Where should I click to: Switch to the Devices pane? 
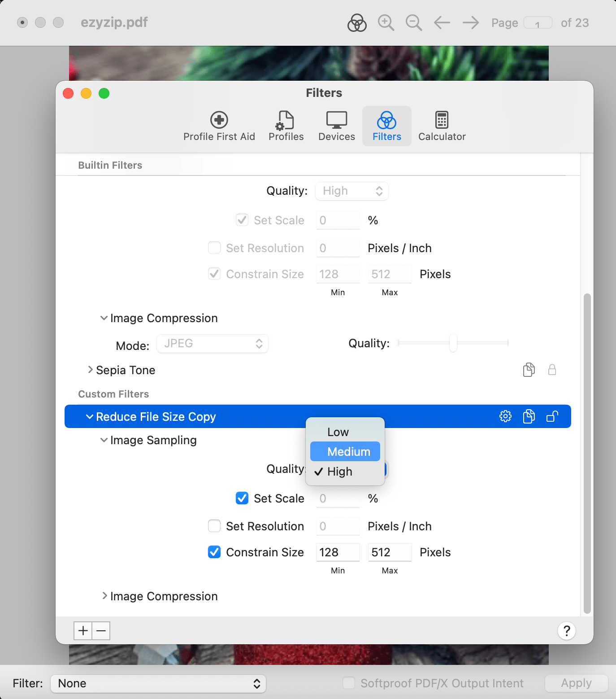click(x=336, y=126)
